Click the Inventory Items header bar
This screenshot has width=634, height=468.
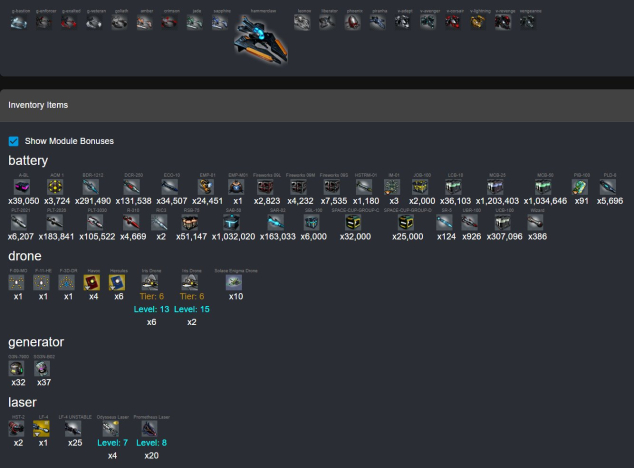(x=317, y=104)
